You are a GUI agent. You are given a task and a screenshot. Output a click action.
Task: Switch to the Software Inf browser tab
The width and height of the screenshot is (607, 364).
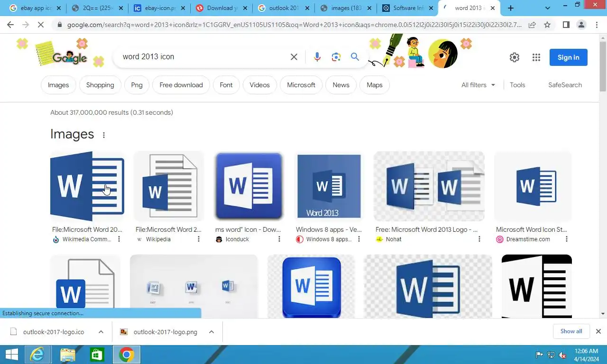point(408,8)
